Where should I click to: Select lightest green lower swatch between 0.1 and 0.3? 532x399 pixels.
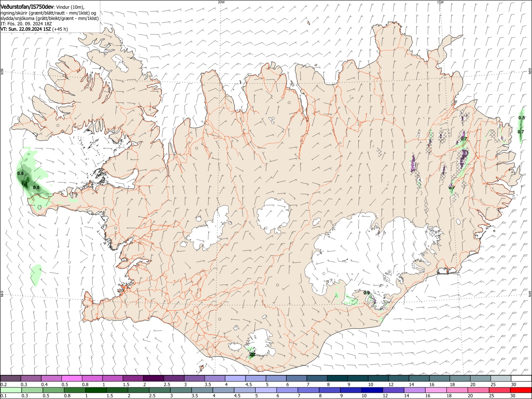point(11,390)
